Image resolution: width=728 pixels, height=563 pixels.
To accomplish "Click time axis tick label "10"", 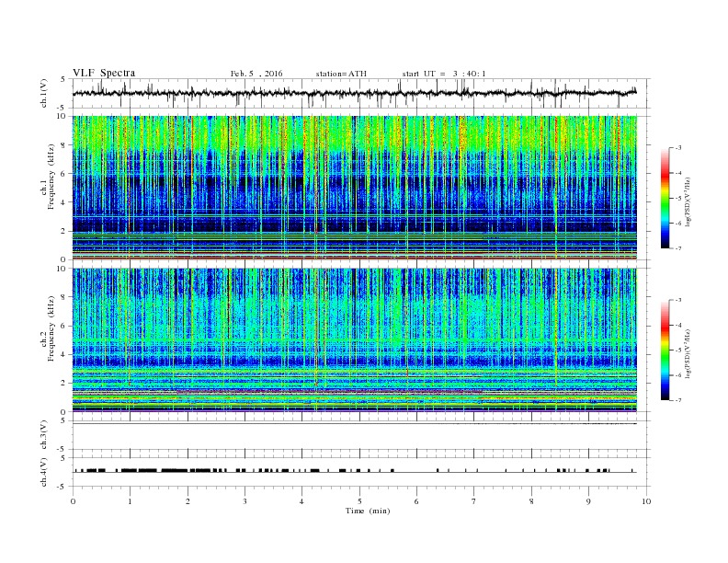I will (646, 501).
